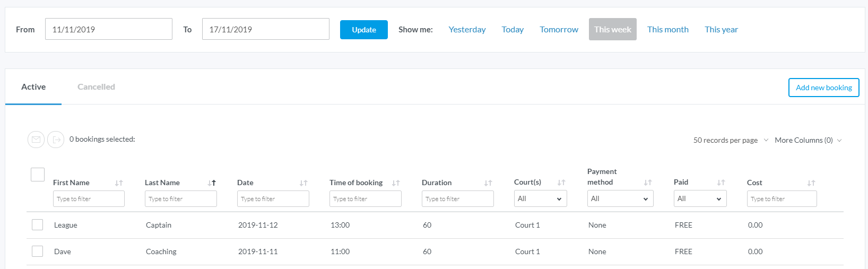The height and width of the screenshot is (269, 868).
Task: Open the Active bookings tab
Action: (33, 87)
